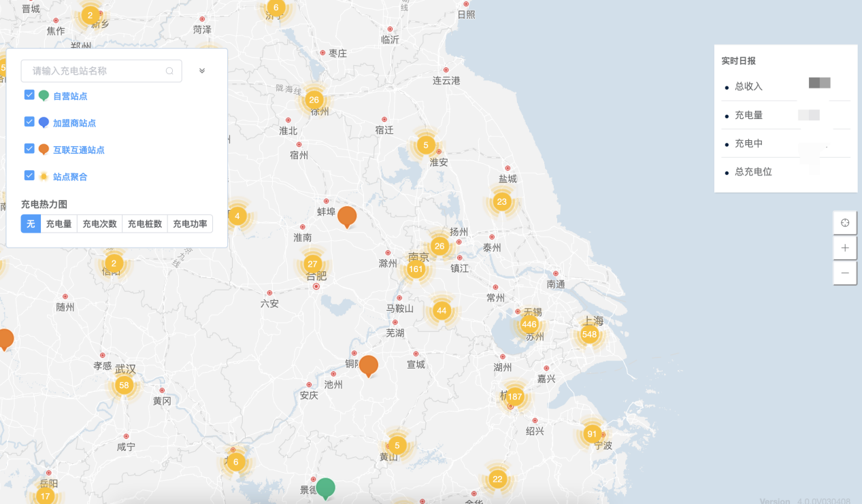Click the Nanjing cluster marker showing 161
The width and height of the screenshot is (862, 504).
click(x=416, y=269)
